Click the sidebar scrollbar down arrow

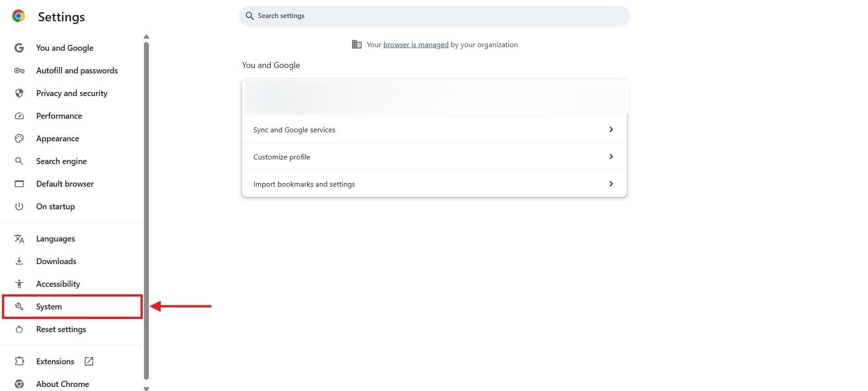coord(146,388)
